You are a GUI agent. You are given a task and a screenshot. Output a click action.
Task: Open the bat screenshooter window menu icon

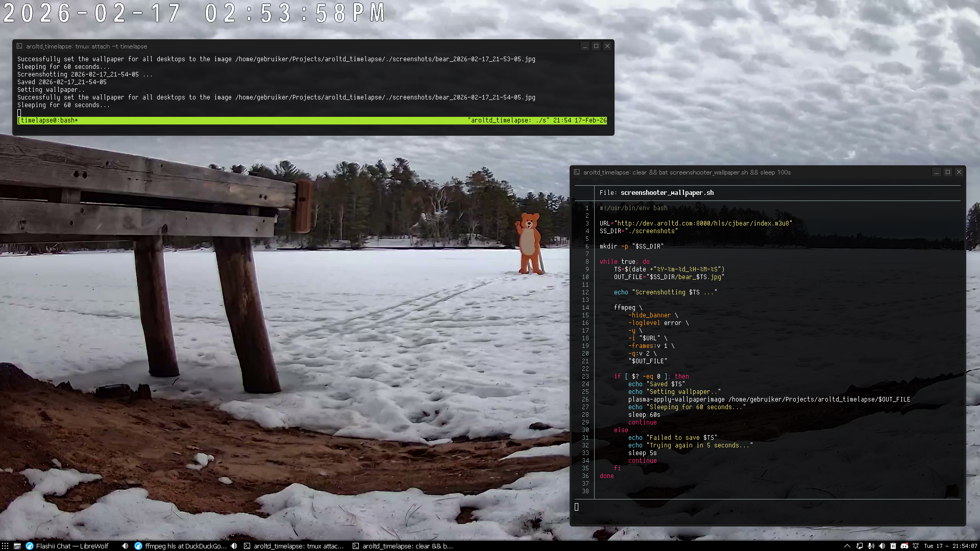coord(577,172)
